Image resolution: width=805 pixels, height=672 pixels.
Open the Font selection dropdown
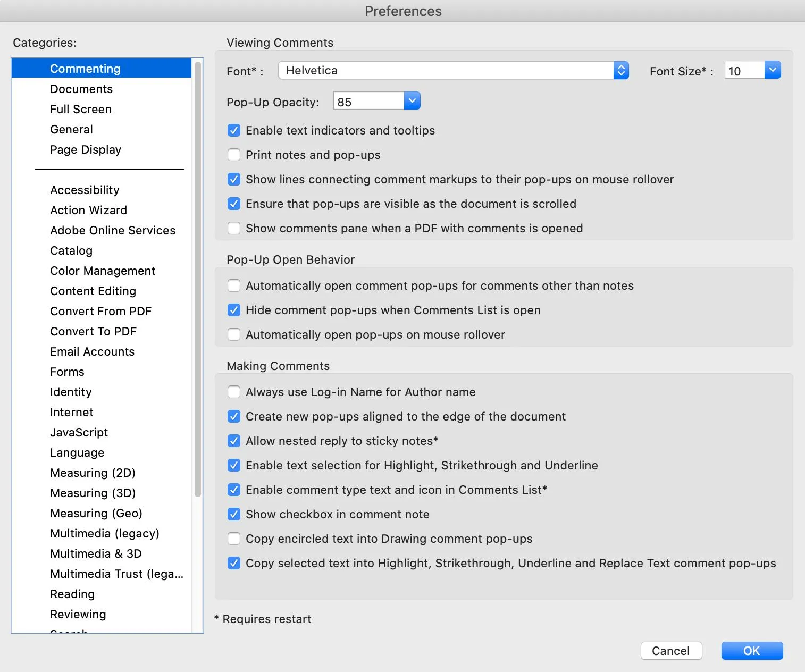[x=620, y=70]
